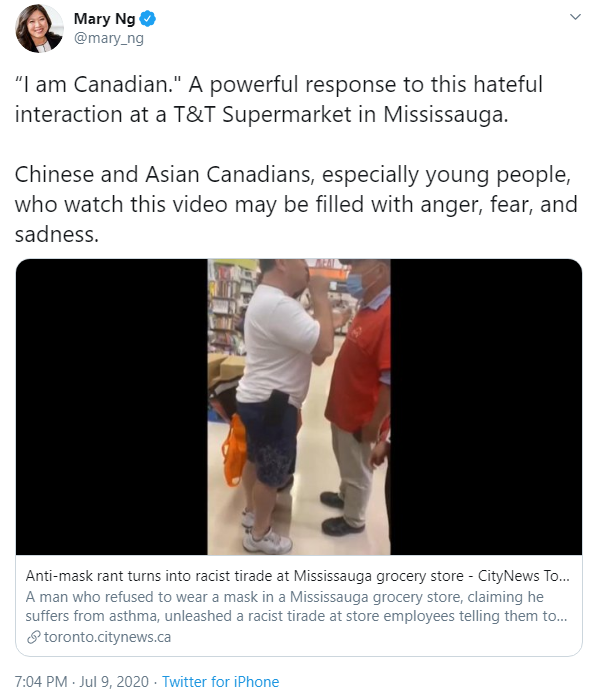Click the black right side of the video preview
The width and height of the screenshot is (594, 693).
click(486, 407)
